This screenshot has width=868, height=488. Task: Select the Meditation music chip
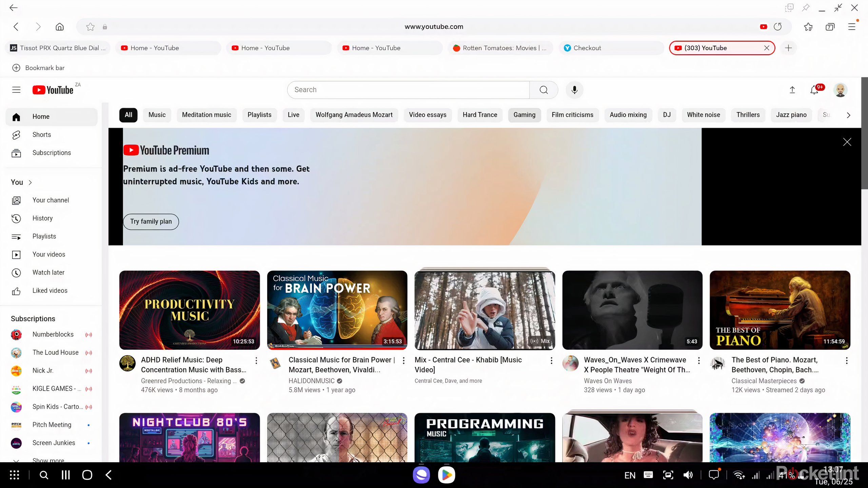coord(206,115)
